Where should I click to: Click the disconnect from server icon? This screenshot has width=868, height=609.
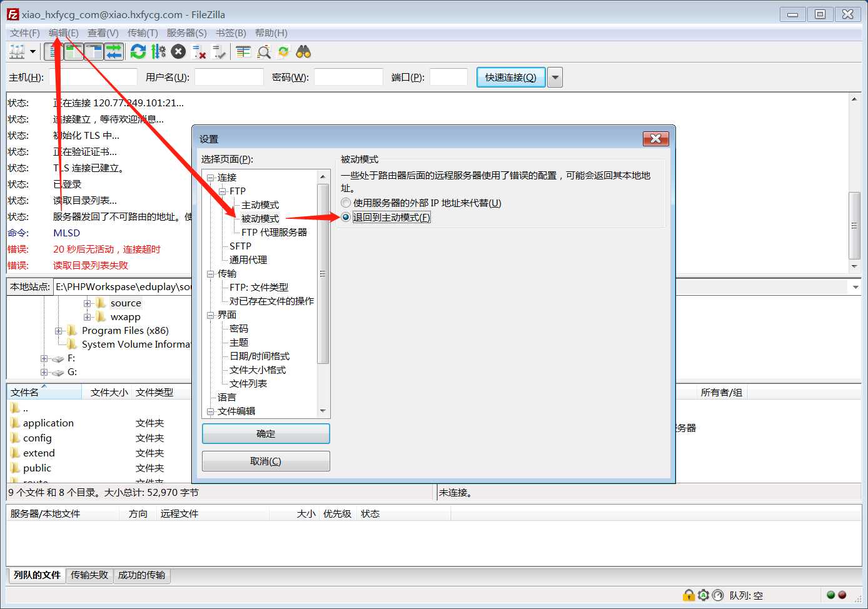click(x=199, y=52)
